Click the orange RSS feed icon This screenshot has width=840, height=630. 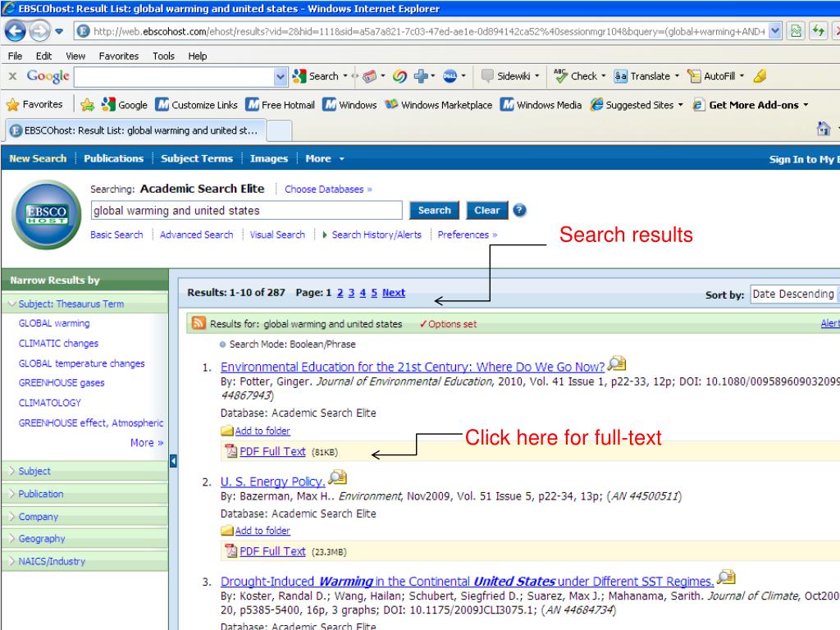click(x=199, y=323)
